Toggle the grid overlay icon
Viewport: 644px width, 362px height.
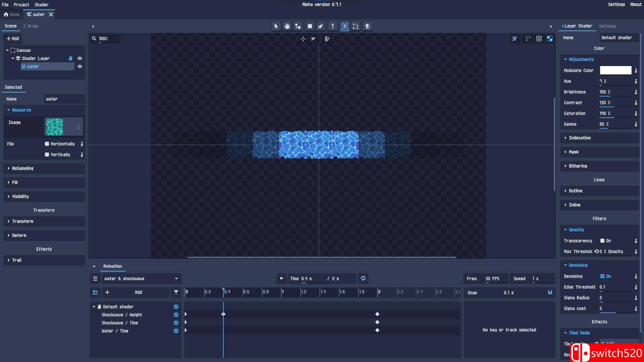click(539, 38)
